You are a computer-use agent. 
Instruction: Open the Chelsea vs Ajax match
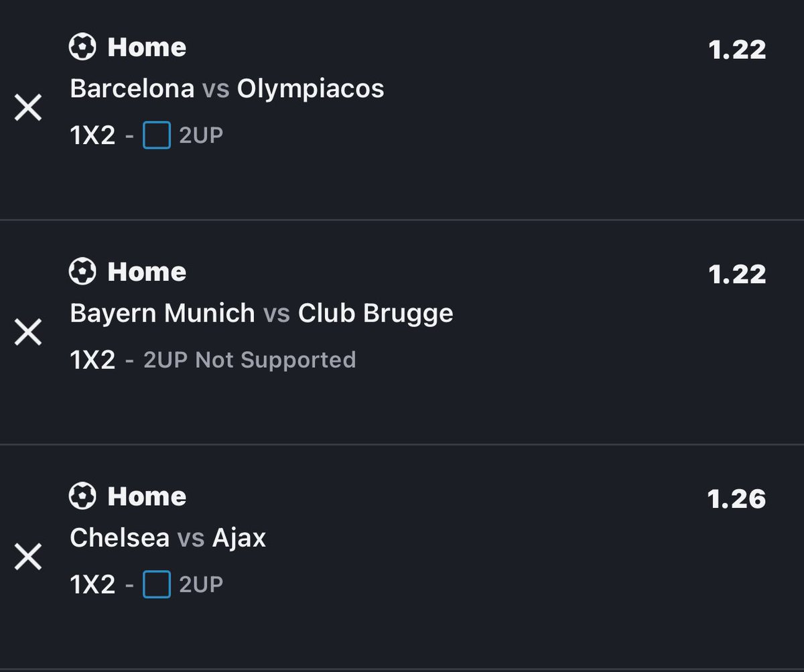pos(167,538)
